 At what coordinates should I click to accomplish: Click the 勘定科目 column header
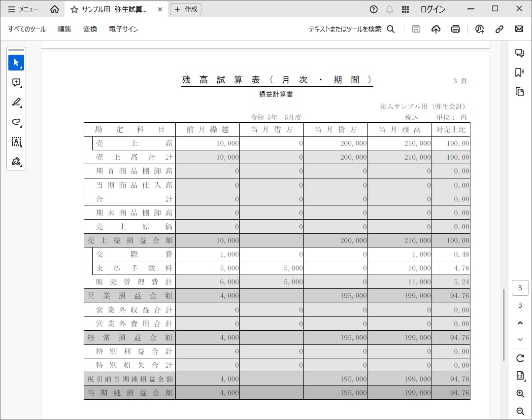tap(130, 129)
